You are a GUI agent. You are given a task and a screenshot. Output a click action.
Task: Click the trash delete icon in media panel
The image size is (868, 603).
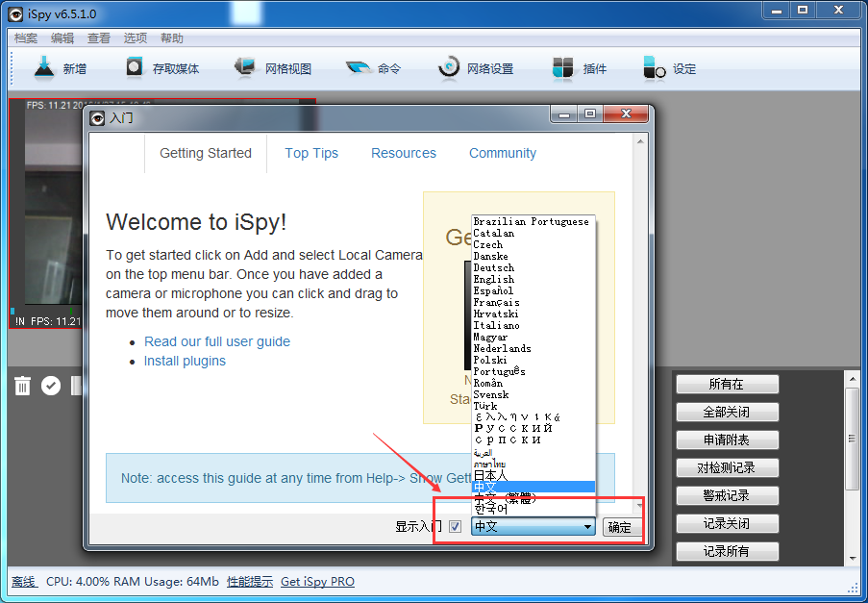coord(22,386)
